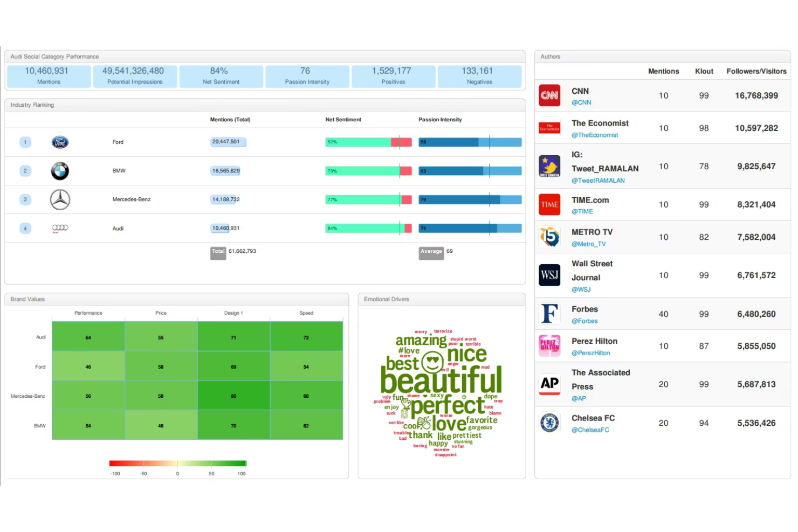Open the TIME.com red avatar
798x532 pixels.
[549, 204]
